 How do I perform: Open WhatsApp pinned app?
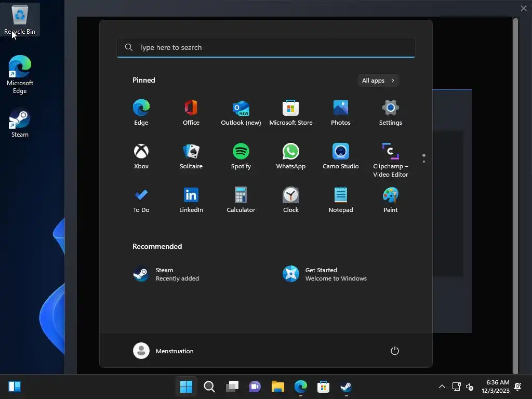point(291,156)
